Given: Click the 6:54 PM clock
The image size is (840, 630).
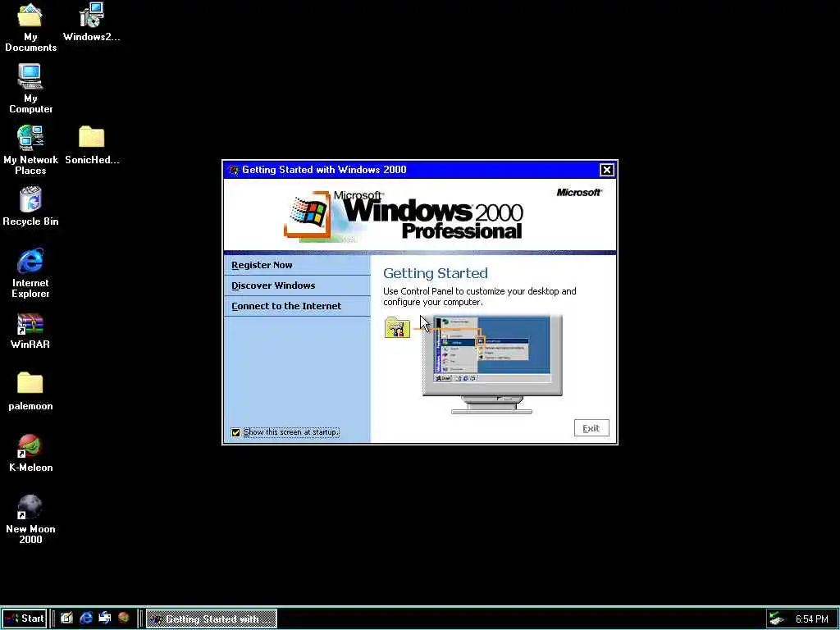Looking at the screenshot, I should (811, 619).
